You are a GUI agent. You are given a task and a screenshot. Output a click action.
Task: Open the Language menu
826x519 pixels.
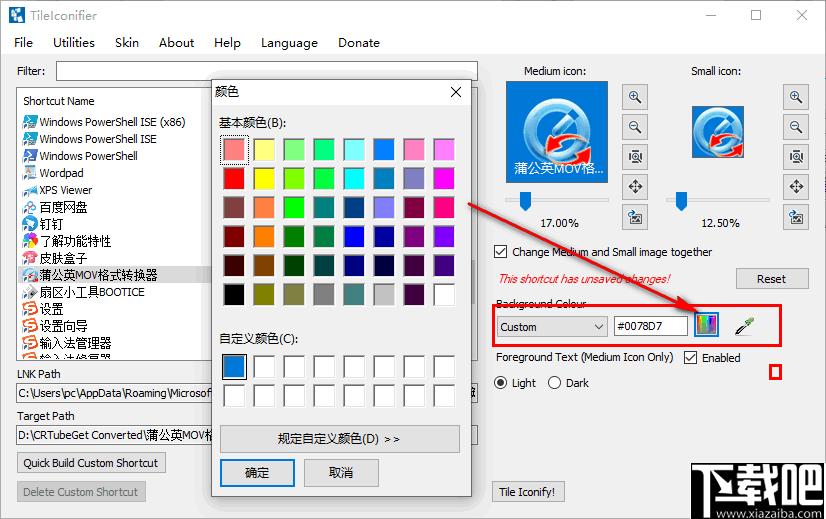click(x=289, y=43)
